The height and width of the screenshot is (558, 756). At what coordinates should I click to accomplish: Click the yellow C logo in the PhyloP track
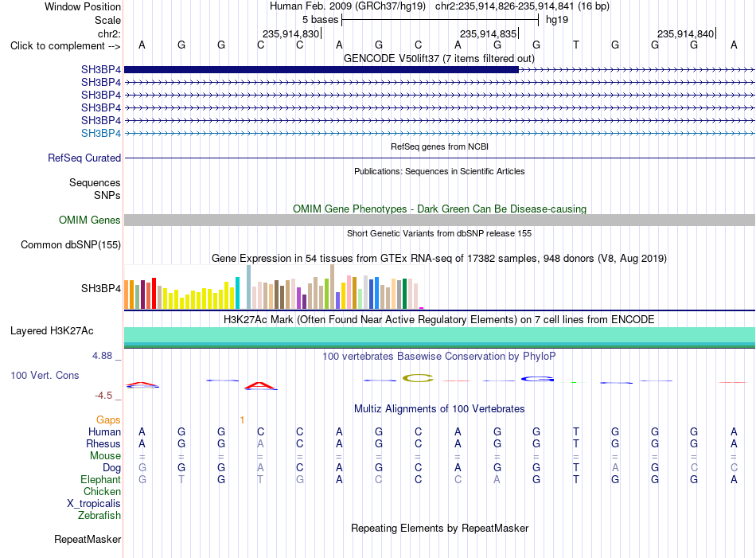click(418, 378)
